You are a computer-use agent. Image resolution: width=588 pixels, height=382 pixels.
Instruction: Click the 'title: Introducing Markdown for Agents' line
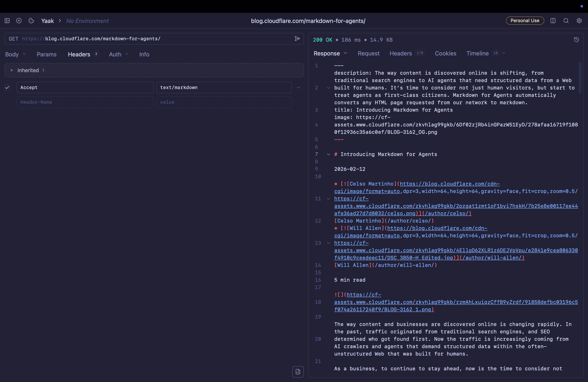[x=393, y=110]
